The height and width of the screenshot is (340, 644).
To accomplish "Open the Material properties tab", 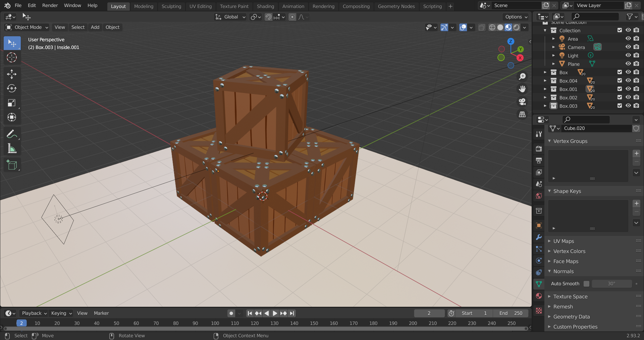I will pyautogui.click(x=539, y=296).
